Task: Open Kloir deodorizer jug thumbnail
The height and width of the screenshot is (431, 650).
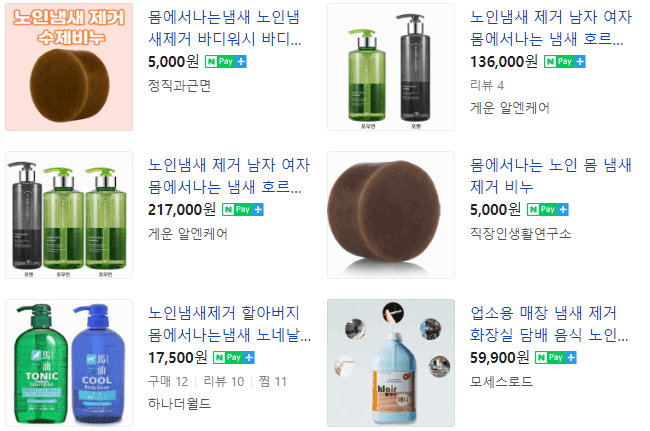Action: pyautogui.click(x=391, y=363)
